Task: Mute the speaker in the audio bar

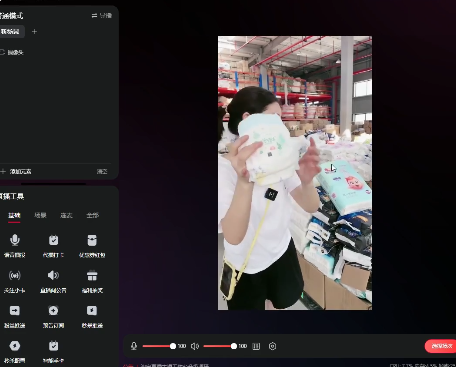Action: click(195, 346)
